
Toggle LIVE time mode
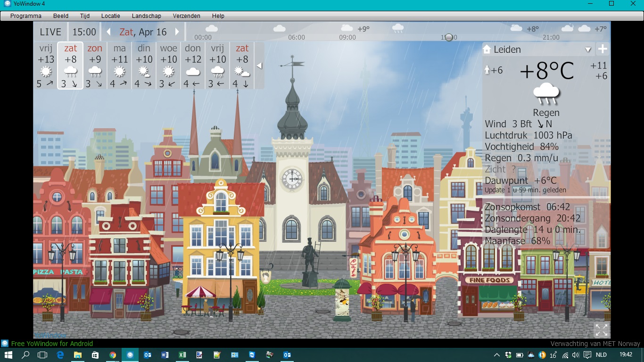(50, 32)
